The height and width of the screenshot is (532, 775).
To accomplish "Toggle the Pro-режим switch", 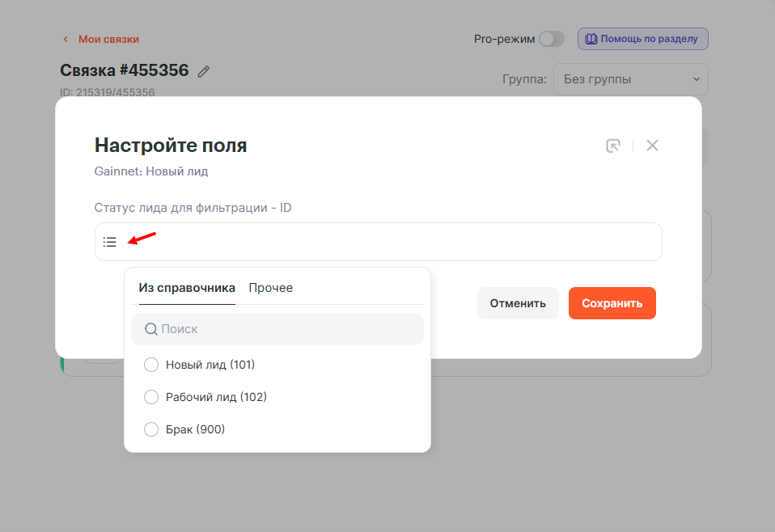I will point(552,39).
